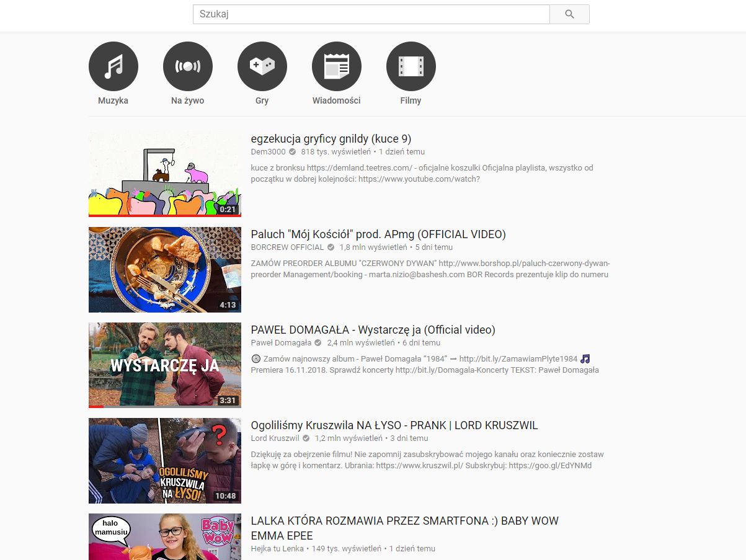This screenshot has width=746, height=560.
Task: Click verified badge next to Paweł Domagała
Action: click(x=318, y=343)
